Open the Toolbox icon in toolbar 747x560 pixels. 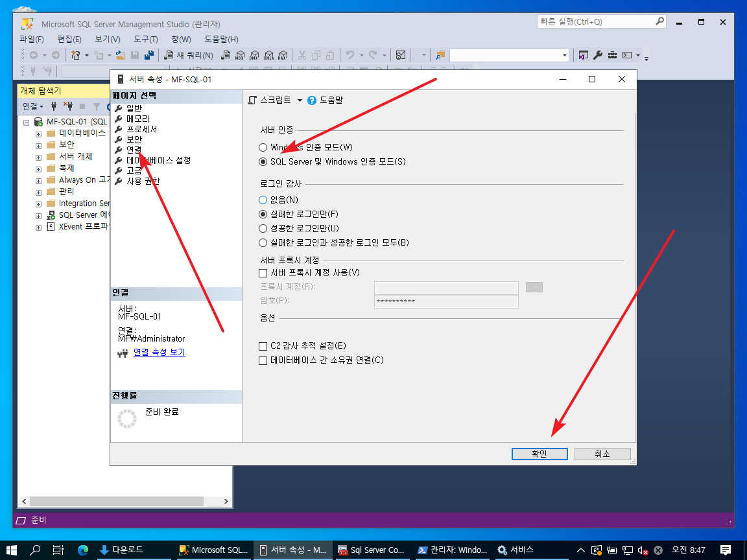coord(612,55)
